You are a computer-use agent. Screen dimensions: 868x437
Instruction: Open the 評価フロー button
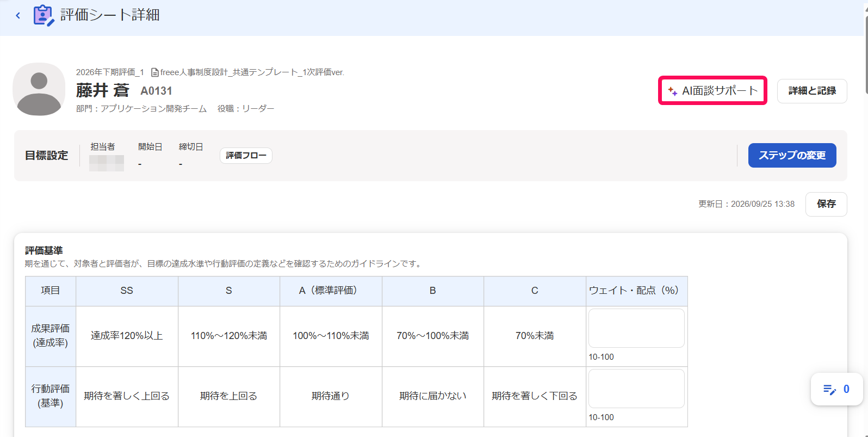246,156
